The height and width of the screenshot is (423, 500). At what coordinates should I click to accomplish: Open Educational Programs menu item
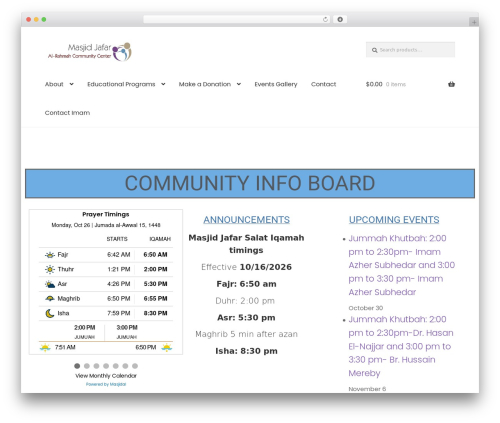(121, 84)
